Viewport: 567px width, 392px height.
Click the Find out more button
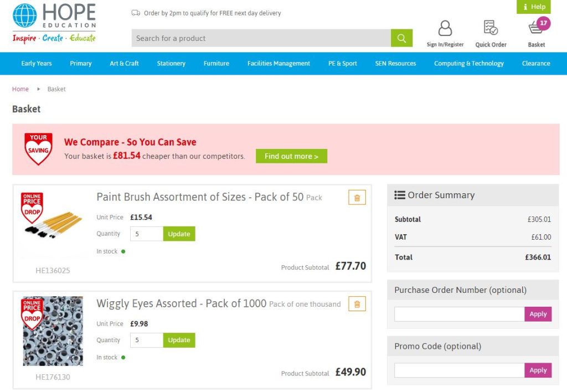point(291,156)
